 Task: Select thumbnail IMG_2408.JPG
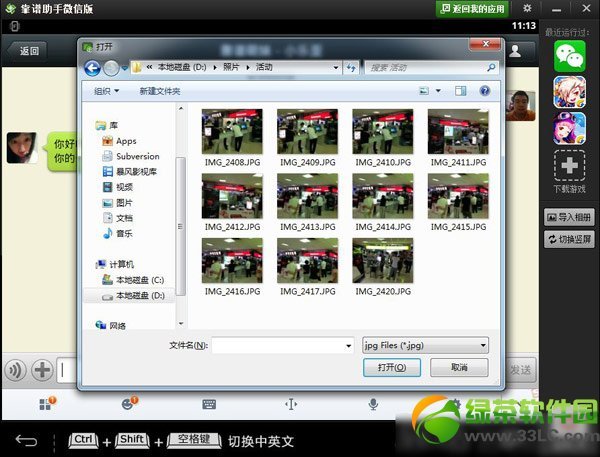tap(232, 138)
